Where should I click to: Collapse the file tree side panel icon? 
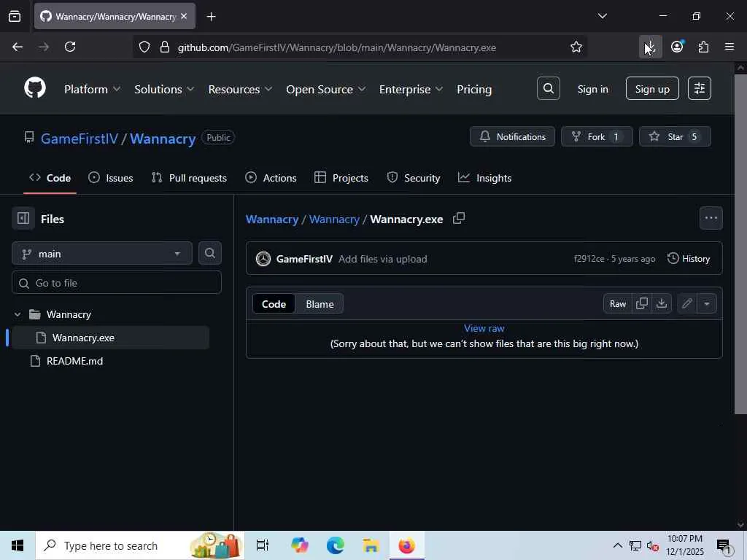[23, 219]
